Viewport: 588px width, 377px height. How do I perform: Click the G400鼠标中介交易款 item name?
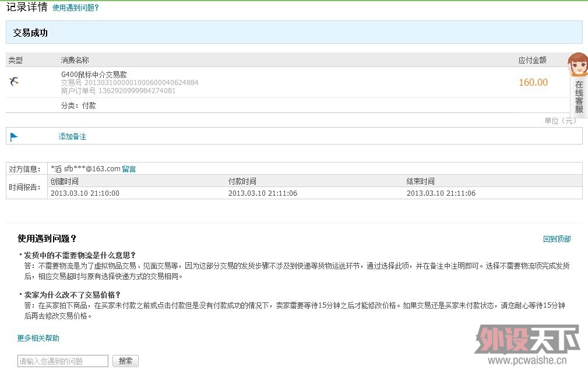click(94, 75)
